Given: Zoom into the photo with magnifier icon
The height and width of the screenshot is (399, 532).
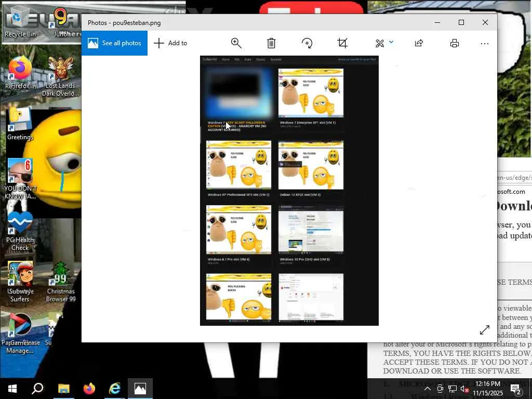Looking at the screenshot, I should 236,43.
